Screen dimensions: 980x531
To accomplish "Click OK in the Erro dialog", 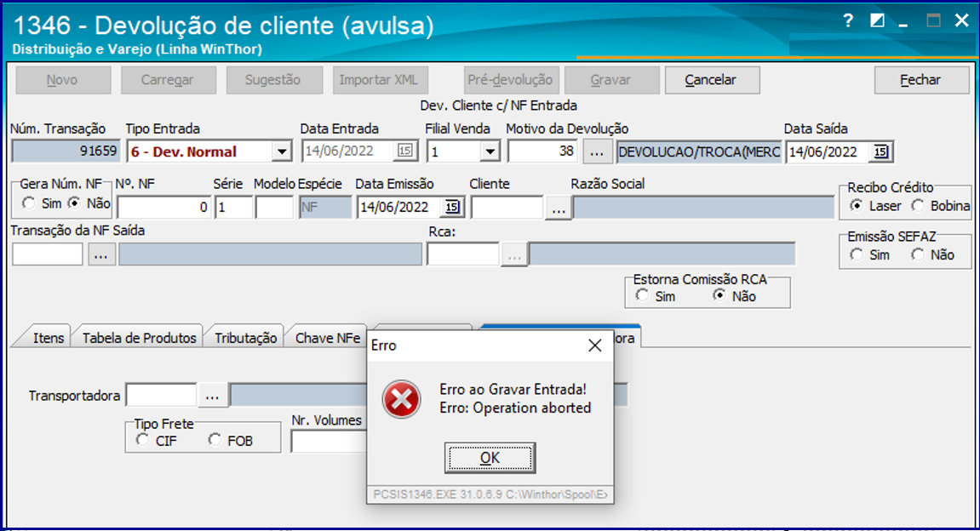I will 490,458.
